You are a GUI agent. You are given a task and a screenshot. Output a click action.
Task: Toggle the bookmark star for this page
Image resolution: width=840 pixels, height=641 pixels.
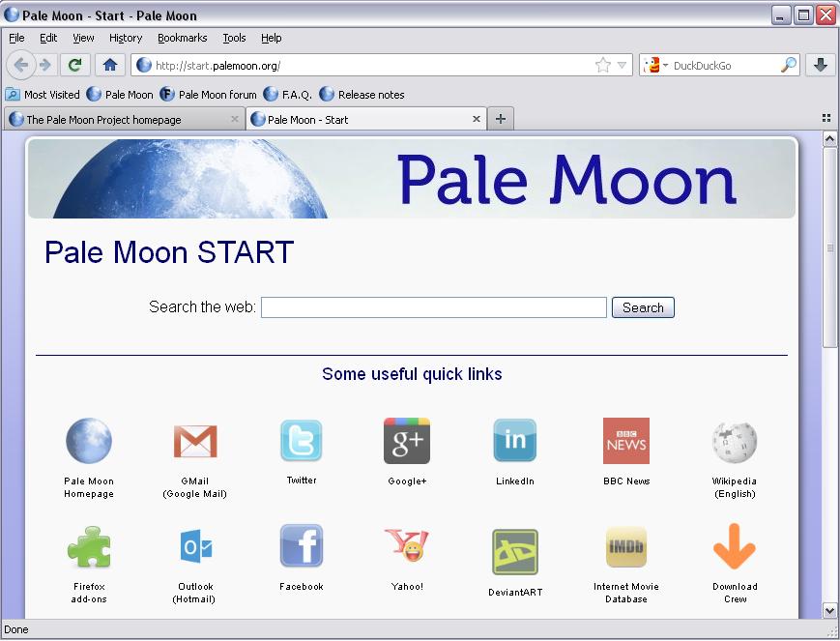pyautogui.click(x=600, y=65)
